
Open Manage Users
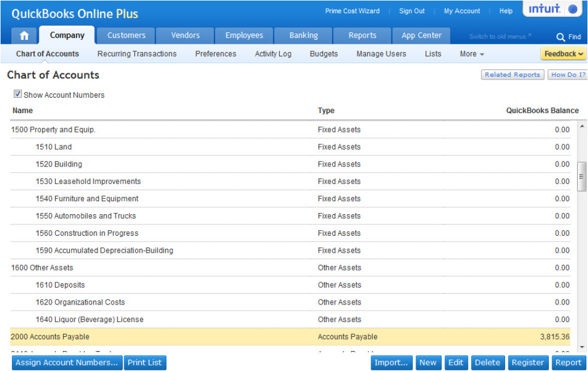[381, 54]
